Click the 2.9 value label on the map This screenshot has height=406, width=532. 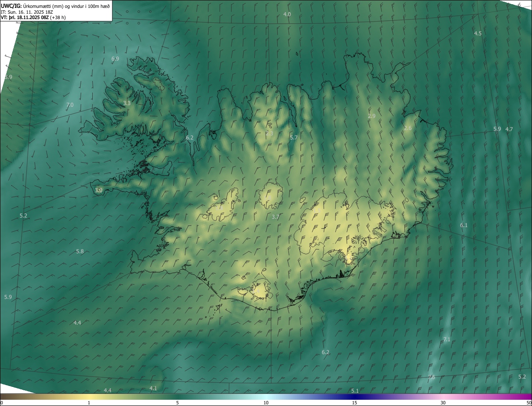tap(372, 116)
